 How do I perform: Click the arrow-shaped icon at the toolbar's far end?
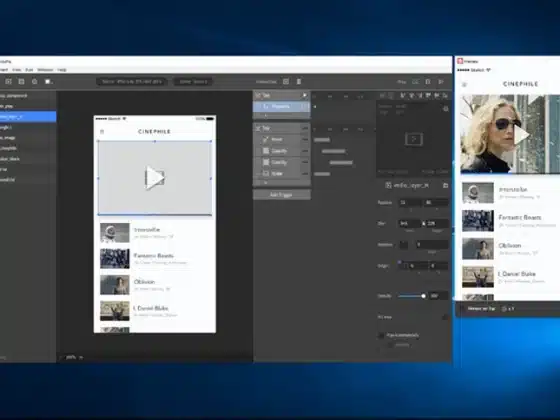click(441, 82)
